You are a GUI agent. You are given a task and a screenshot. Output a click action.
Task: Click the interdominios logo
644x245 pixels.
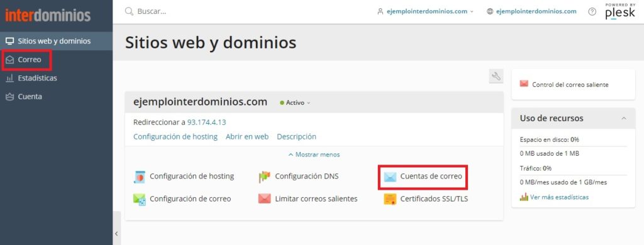[48, 15]
